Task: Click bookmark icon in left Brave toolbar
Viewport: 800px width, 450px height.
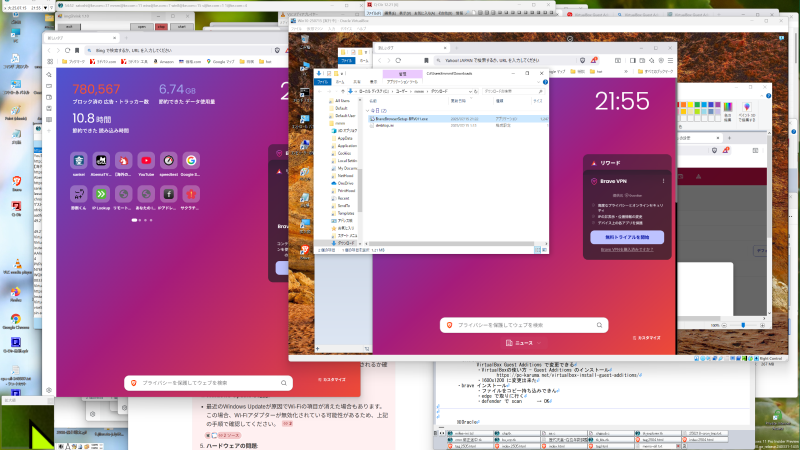Action: pyautogui.click(x=77, y=51)
